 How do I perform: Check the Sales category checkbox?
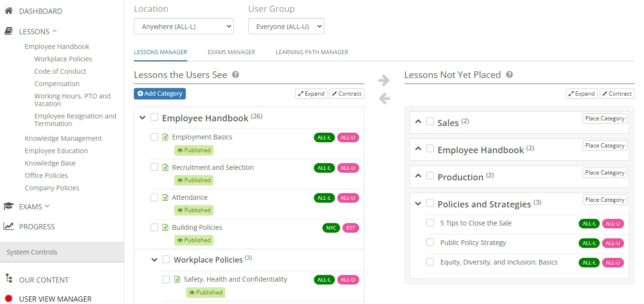coord(430,122)
